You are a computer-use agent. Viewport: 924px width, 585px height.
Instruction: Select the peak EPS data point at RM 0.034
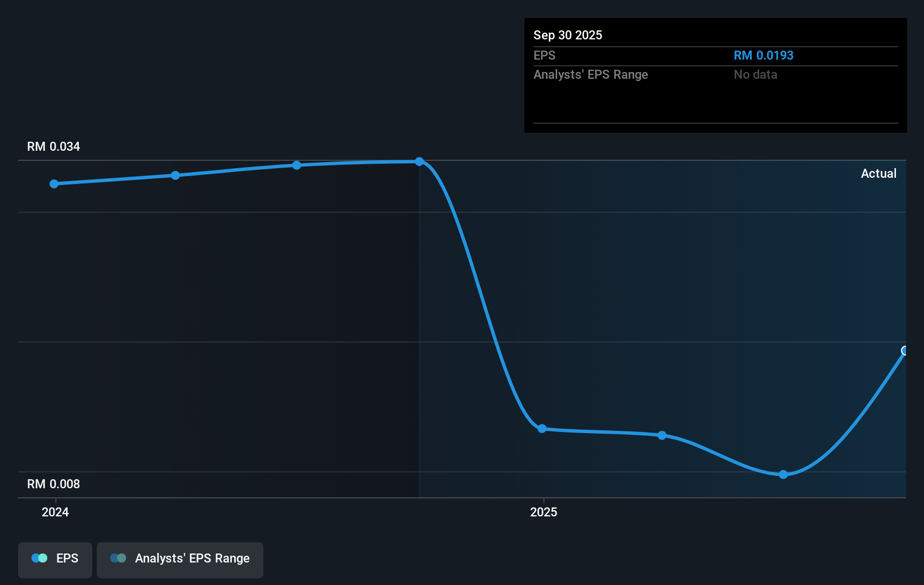[x=419, y=161]
